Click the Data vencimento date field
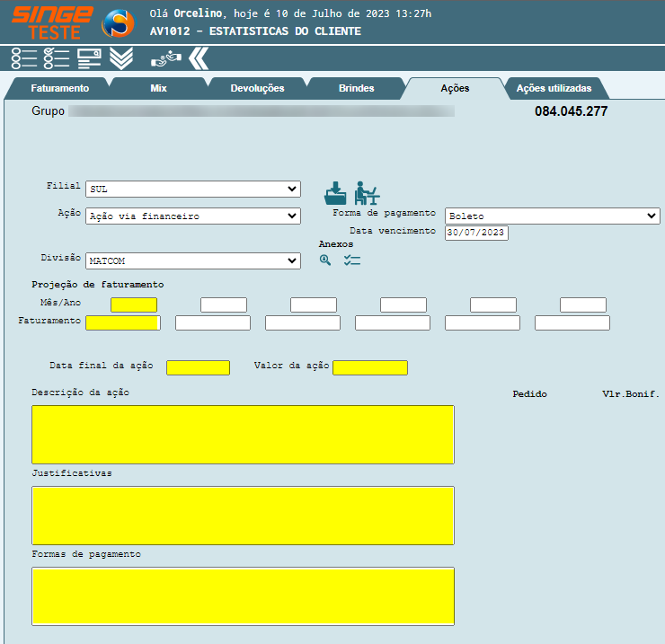665x644 pixels. (x=476, y=233)
